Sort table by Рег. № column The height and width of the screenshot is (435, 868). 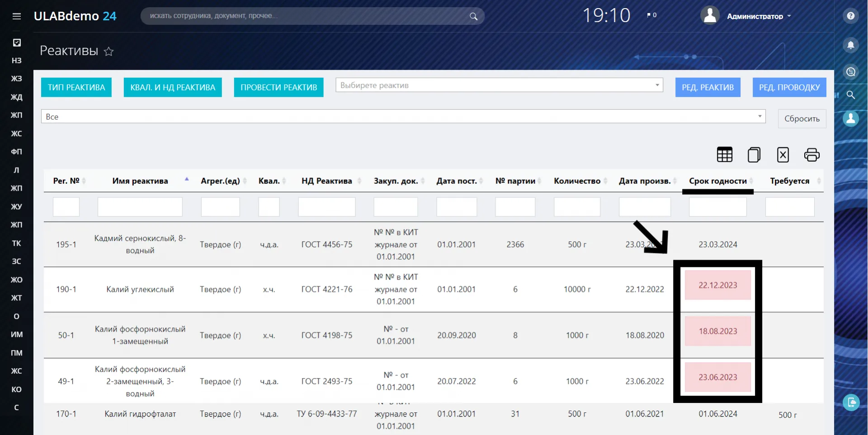(66, 181)
